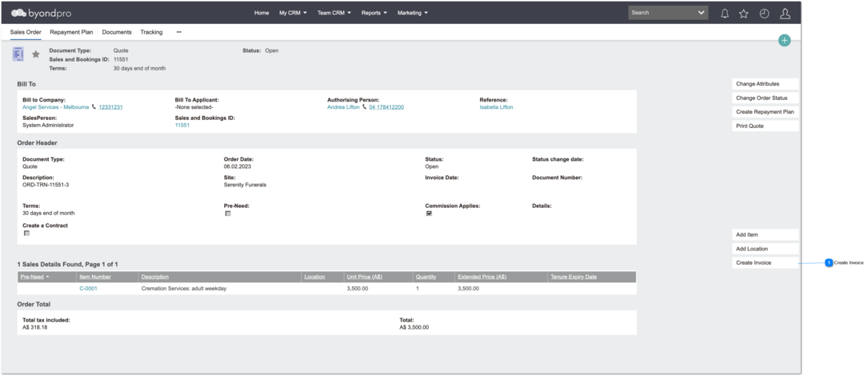Open item number C-0001 link
This screenshot has width=868, height=376.
(x=89, y=289)
